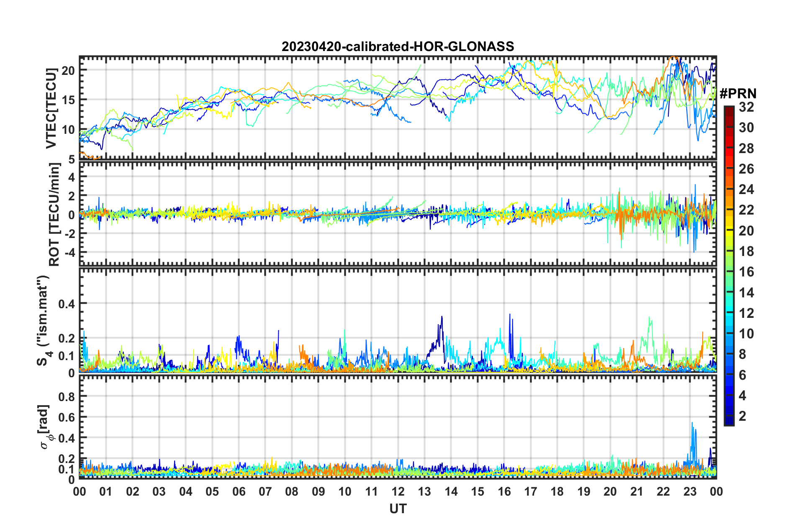Click UT axis tick label 17
The image size is (796, 532).
point(531,491)
